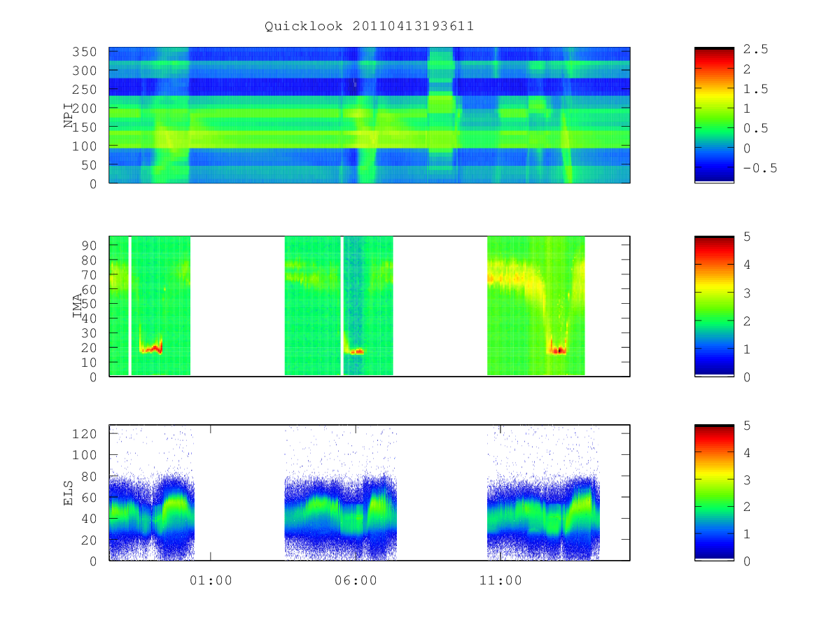The image size is (840, 630).
Task: Click the 4 label on IMA colorbar
Action: click(x=748, y=265)
